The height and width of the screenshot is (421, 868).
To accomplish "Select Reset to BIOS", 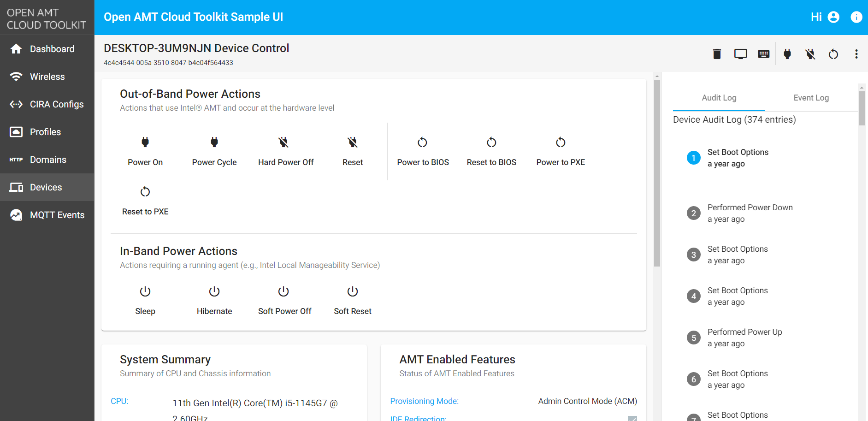I will point(491,151).
